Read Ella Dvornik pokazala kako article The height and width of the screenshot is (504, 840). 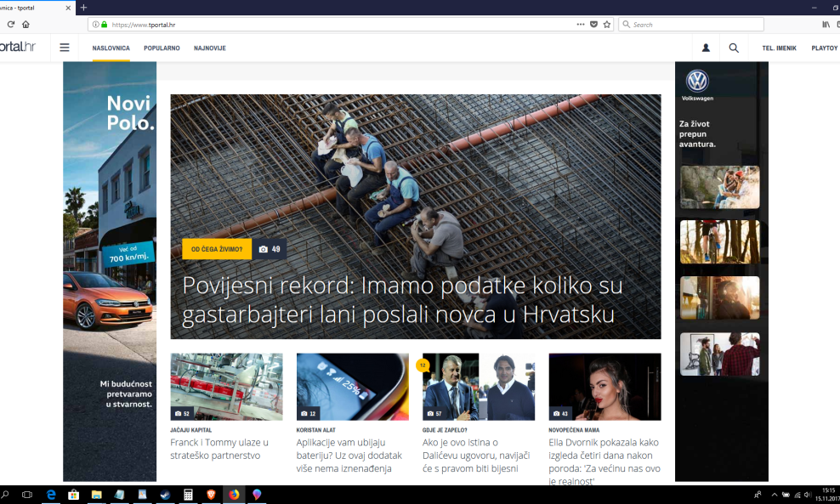point(604,462)
